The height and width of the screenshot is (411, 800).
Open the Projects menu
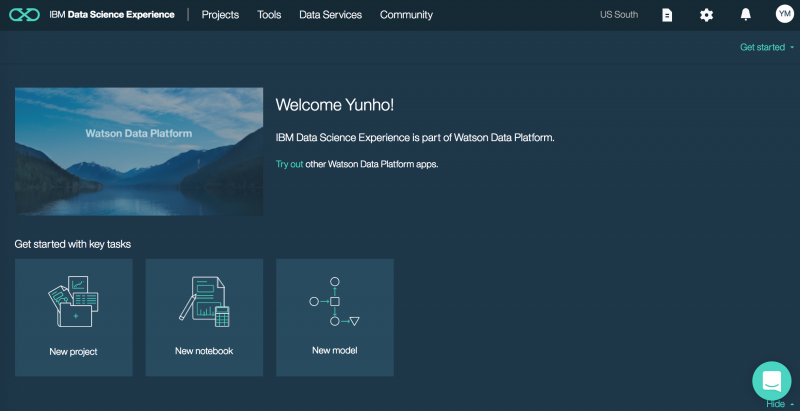pyautogui.click(x=220, y=15)
